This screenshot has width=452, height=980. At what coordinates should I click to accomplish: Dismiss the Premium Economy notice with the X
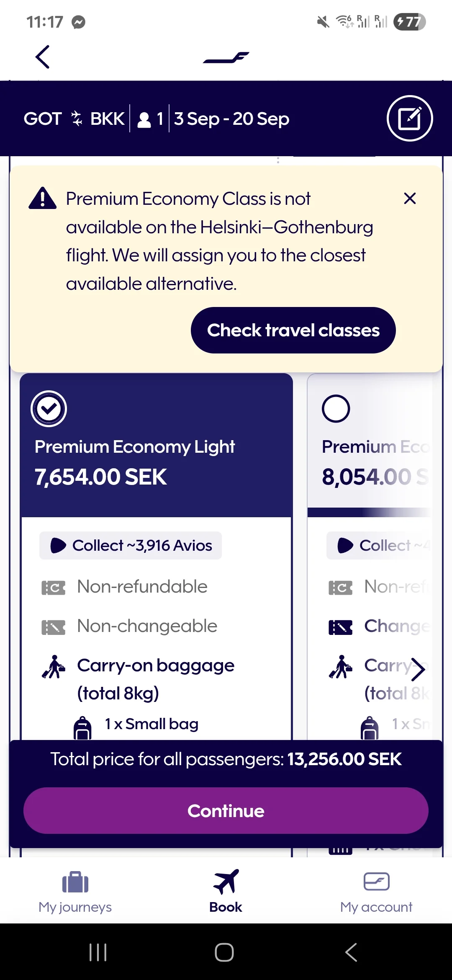click(410, 199)
